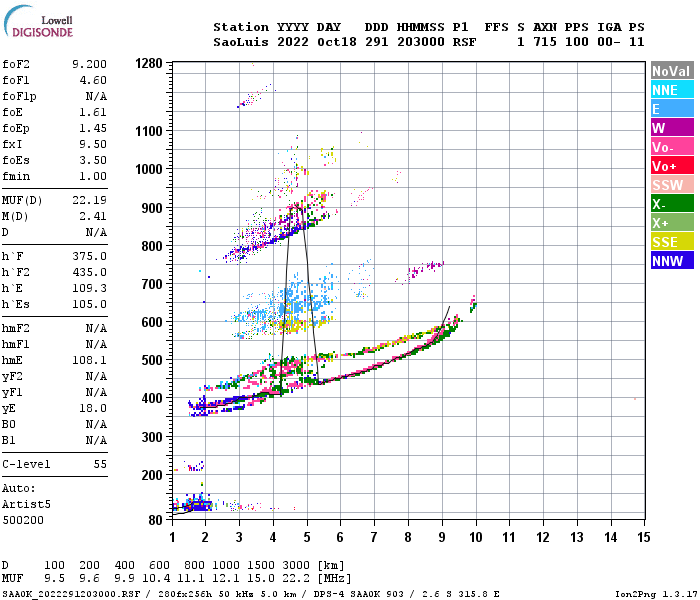
Task: Click the RSF program label
Action: coord(464,42)
